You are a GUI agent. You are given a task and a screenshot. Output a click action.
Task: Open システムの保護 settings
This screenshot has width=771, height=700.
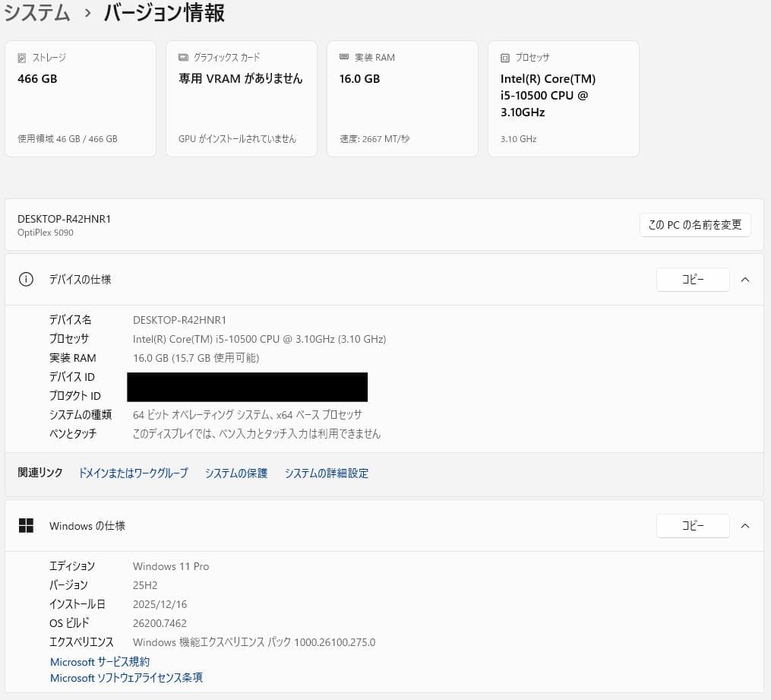click(x=236, y=473)
